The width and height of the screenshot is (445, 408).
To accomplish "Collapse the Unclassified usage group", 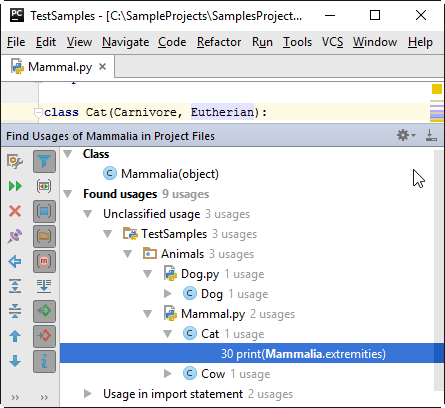I will point(88,214).
